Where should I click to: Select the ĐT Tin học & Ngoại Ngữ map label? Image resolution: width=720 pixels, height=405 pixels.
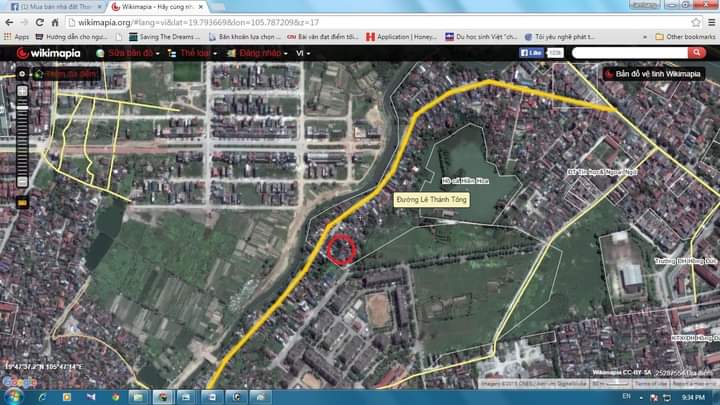point(602,172)
